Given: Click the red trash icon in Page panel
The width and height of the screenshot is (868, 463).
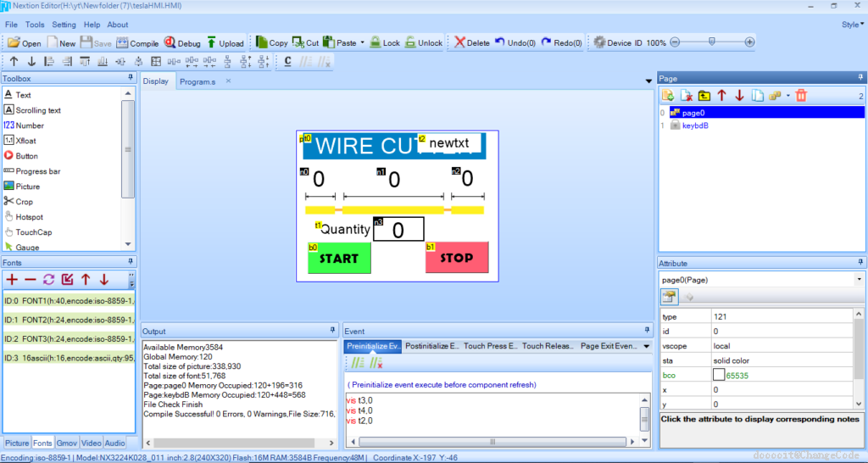Looking at the screenshot, I should pyautogui.click(x=801, y=96).
